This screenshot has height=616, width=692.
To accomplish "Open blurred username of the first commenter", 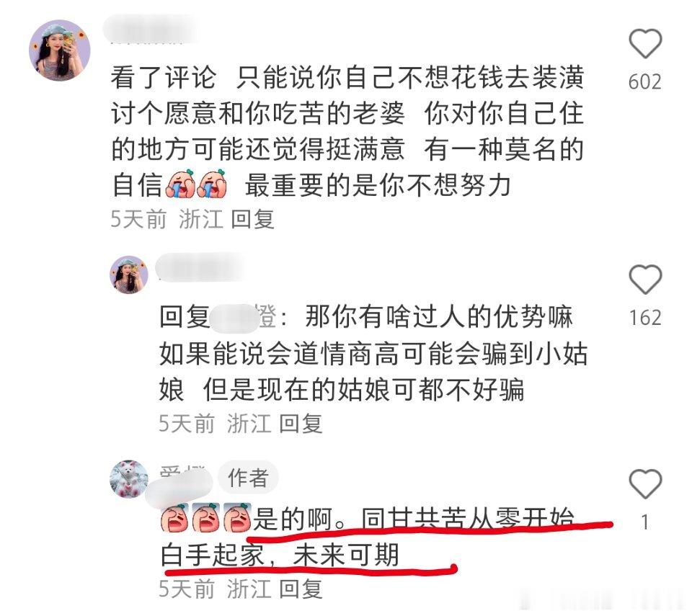I will pyautogui.click(x=150, y=30).
